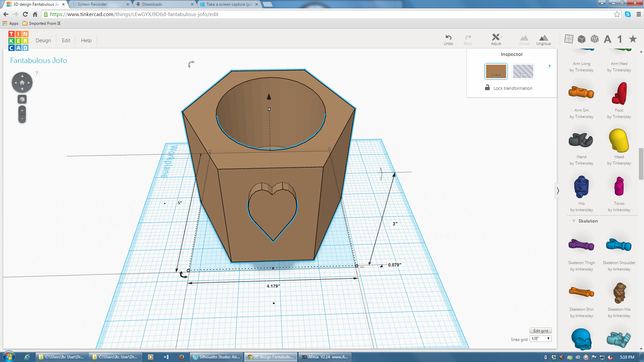The width and height of the screenshot is (644, 362).
Task: Click the Design menu item
Action: (43, 40)
